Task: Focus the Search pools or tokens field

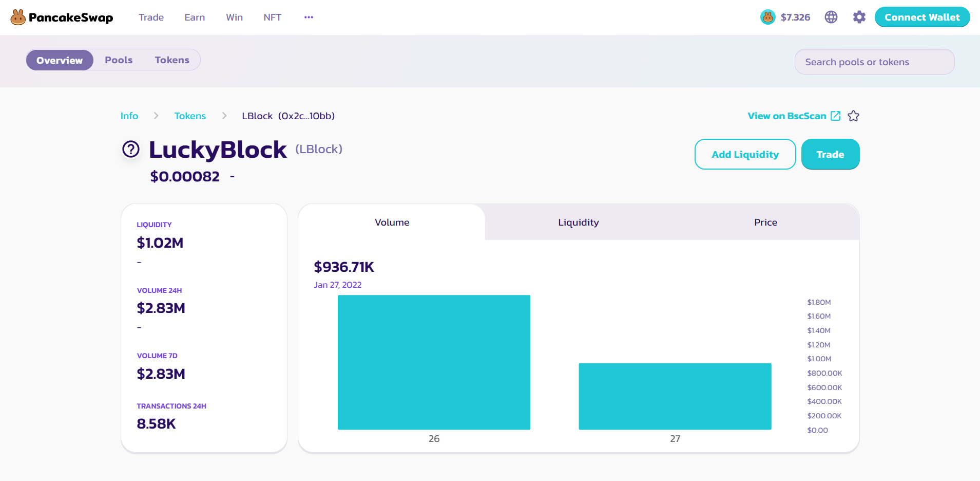Action: [x=874, y=62]
